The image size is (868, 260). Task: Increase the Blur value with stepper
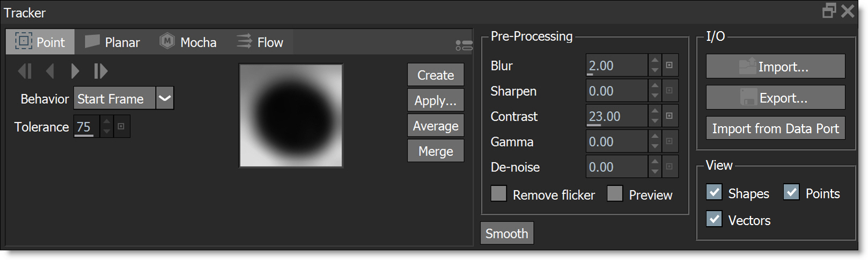click(654, 61)
